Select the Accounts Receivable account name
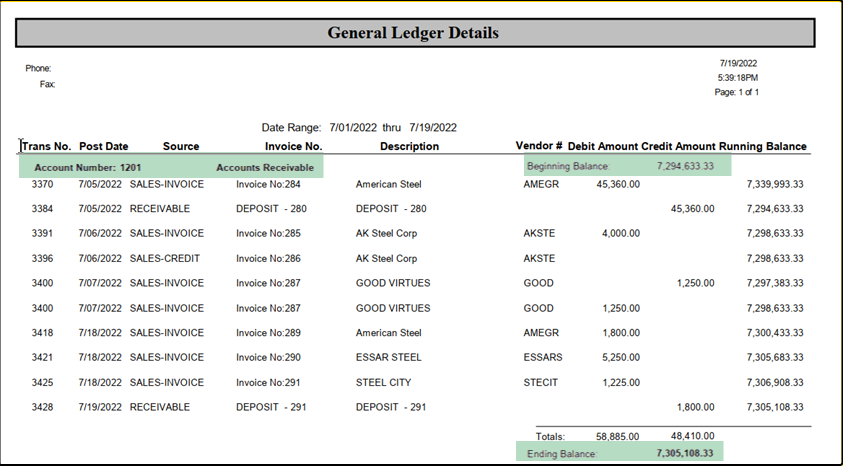Viewport: 843px width, 466px height. 265,168
